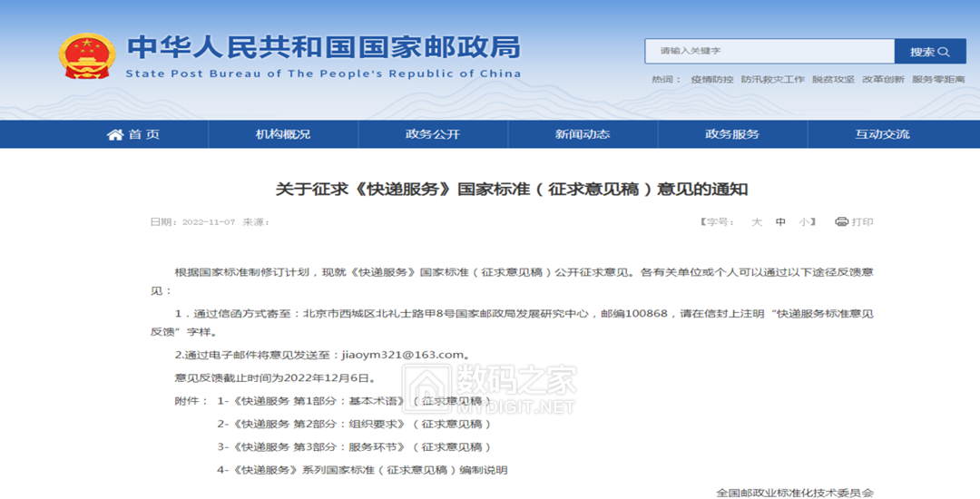Set font size to small 小

[x=804, y=222]
